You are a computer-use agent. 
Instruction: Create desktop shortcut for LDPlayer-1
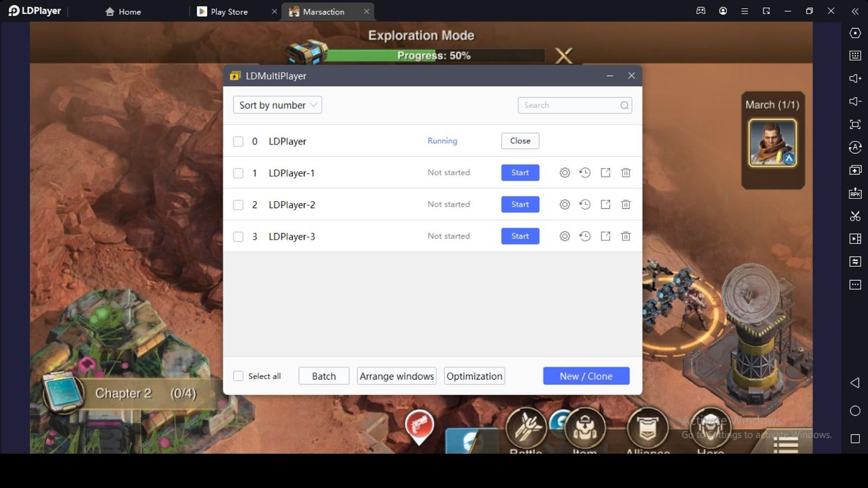click(605, 172)
